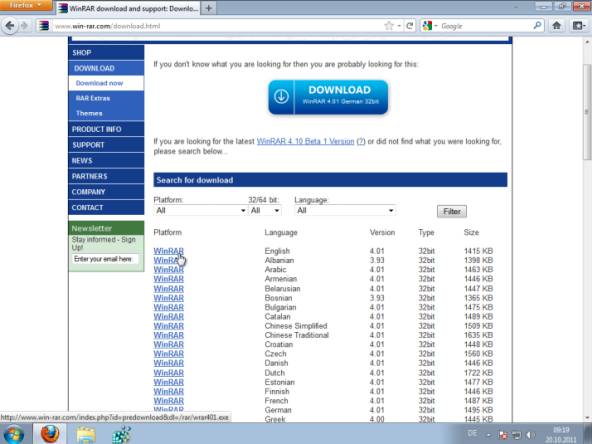Click the 'Belarusian' language cell
This screenshot has width=592, height=444.
point(282,289)
